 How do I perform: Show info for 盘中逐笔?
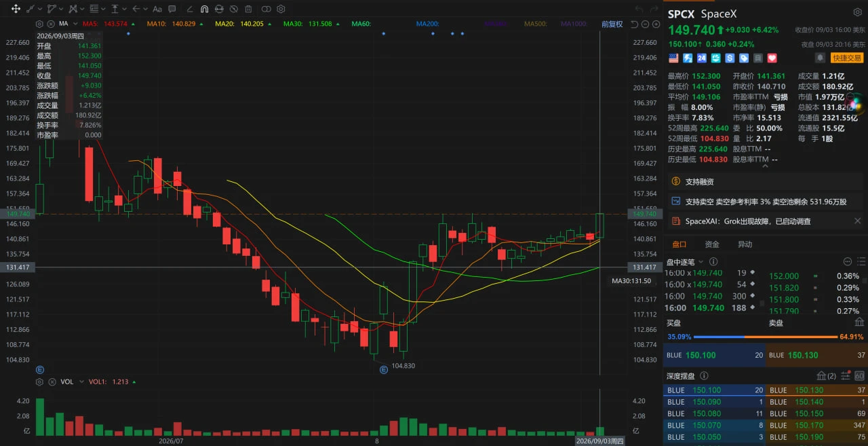[713, 261]
